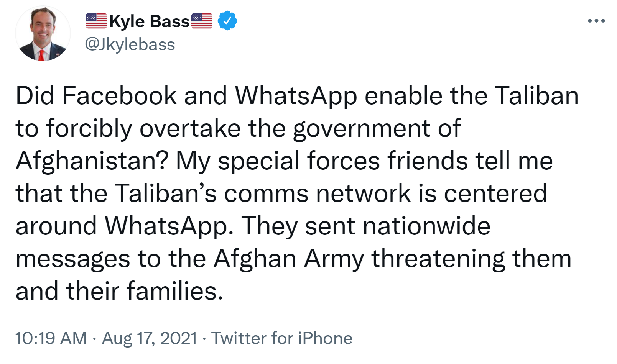This screenshot has width=617, height=364.
Task: Click the tweet's final word families.
Action: tap(174, 291)
